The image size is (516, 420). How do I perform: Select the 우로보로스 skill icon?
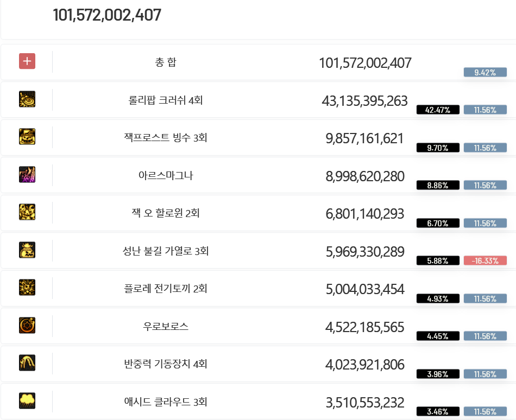[27, 326]
